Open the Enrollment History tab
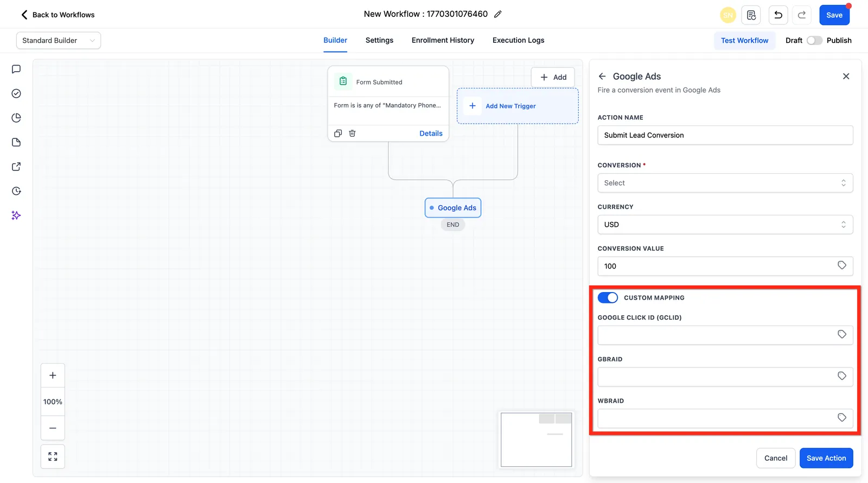 point(443,40)
